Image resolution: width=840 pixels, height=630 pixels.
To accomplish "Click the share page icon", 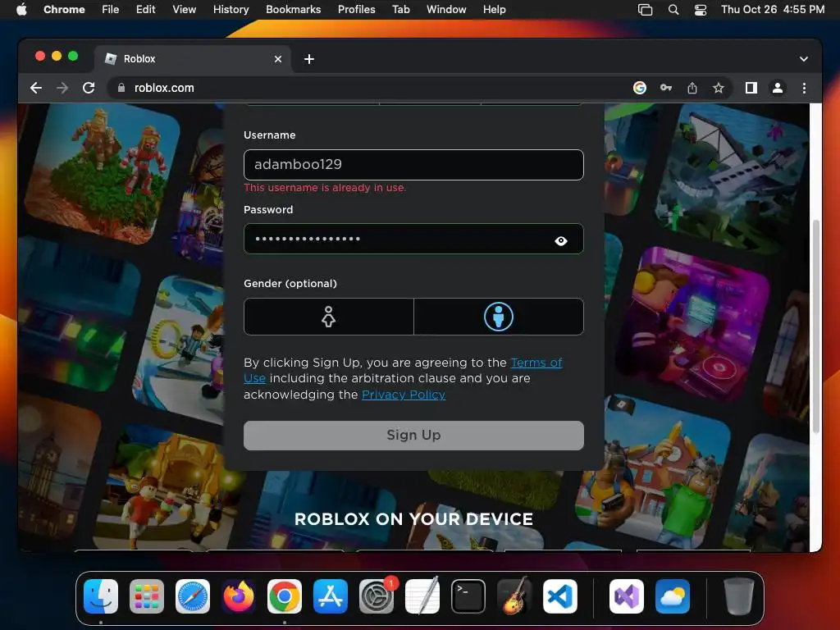I will (692, 88).
